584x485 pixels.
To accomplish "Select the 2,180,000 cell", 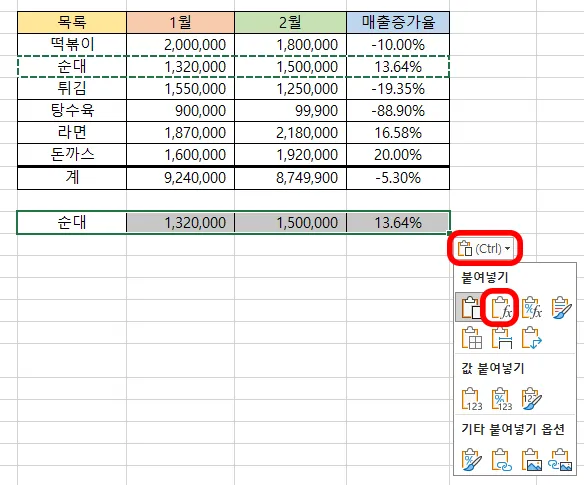I will point(291,133).
